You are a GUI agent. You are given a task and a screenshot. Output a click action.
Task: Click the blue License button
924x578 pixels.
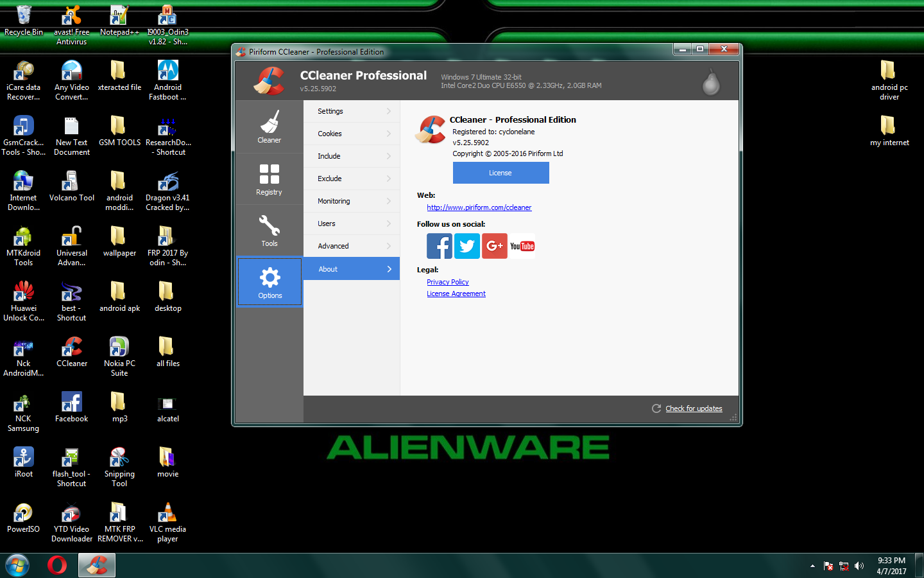tap(501, 173)
